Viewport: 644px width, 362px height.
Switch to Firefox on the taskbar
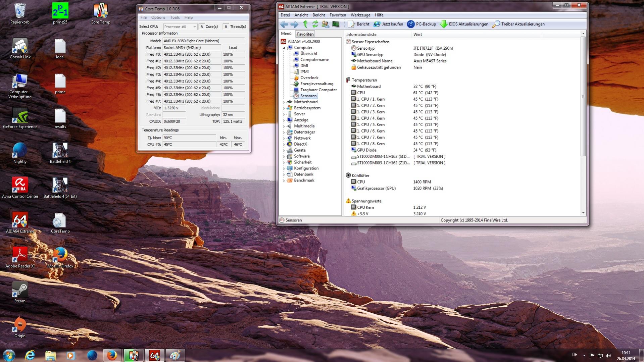pos(112,355)
